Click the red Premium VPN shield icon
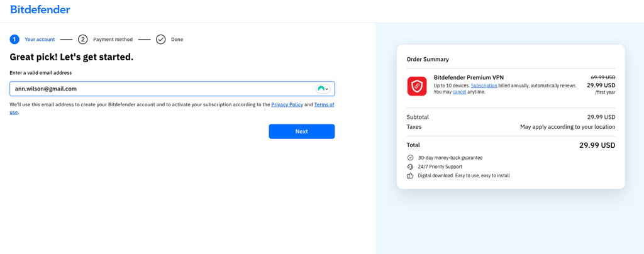This screenshot has height=254, width=644. click(417, 86)
